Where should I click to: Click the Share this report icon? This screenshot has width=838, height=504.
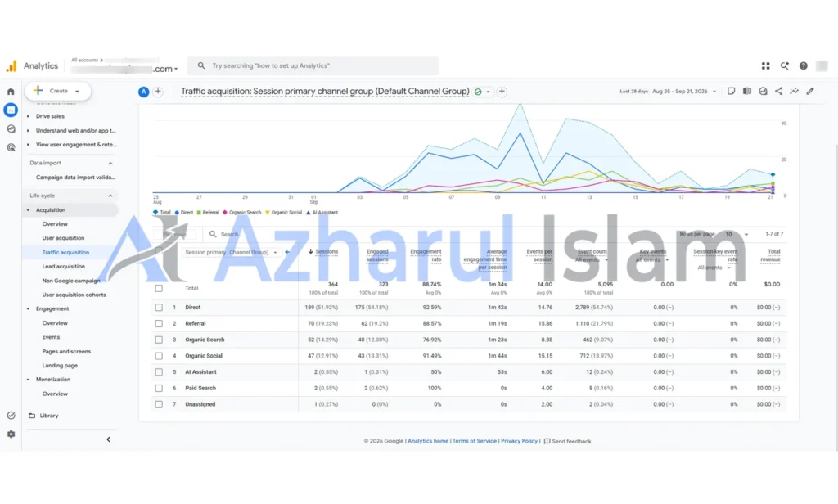tap(779, 92)
